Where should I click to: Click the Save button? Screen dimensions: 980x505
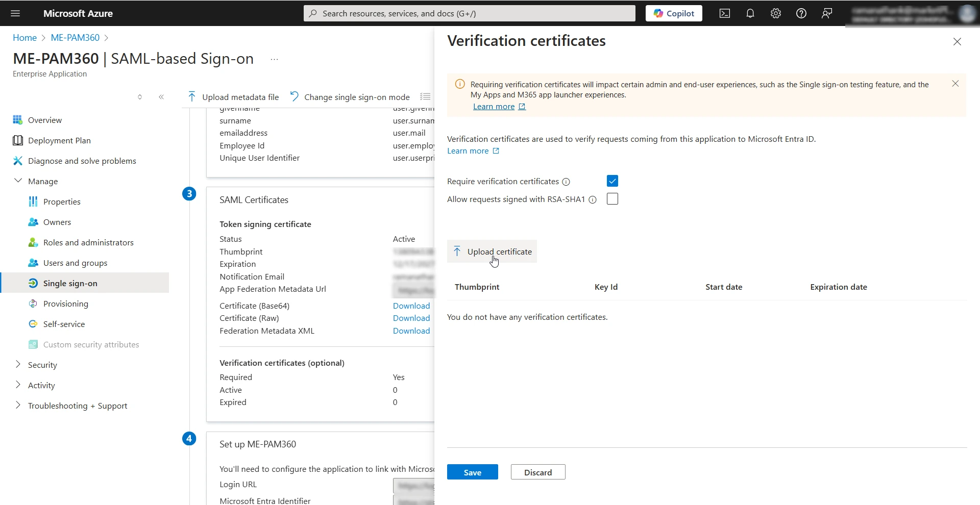472,472
